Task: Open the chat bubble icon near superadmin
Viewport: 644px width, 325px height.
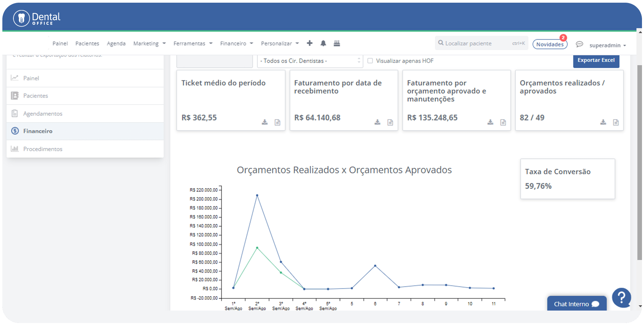Action: tap(579, 44)
